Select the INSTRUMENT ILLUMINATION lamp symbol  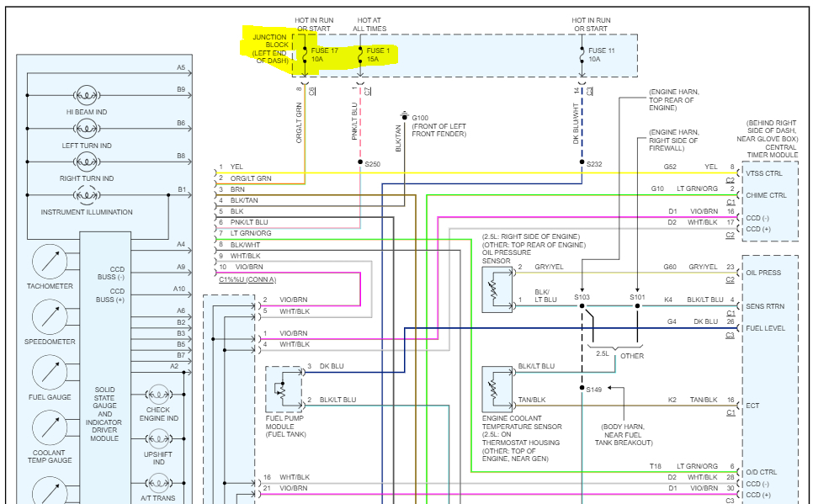click(86, 195)
